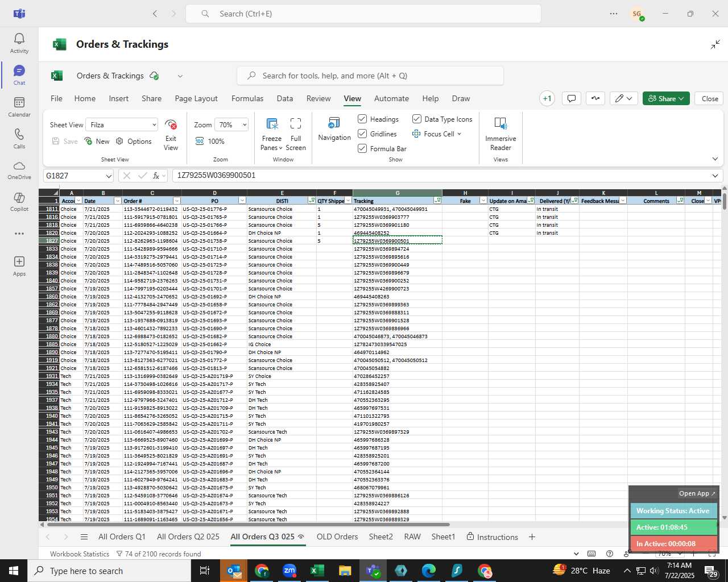The image size is (728, 582).
Task: Open the All Orders Q1 sheet
Action: point(122,537)
